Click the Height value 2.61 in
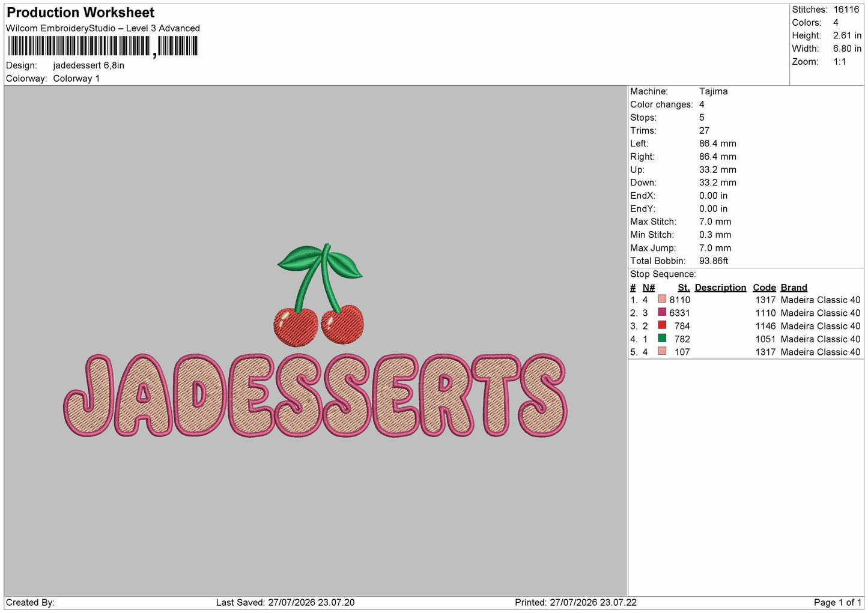 click(847, 36)
